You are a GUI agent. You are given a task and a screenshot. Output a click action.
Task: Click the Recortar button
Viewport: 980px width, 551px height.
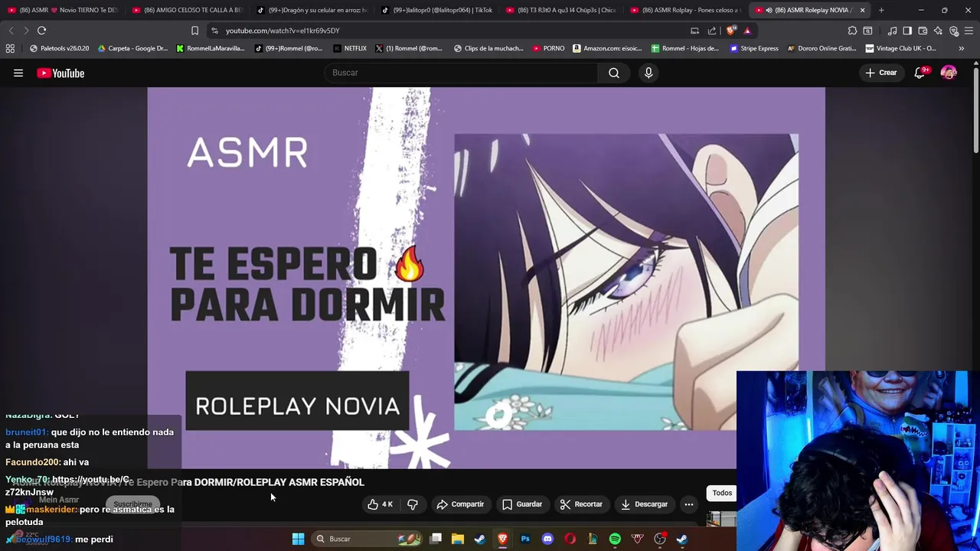(581, 504)
